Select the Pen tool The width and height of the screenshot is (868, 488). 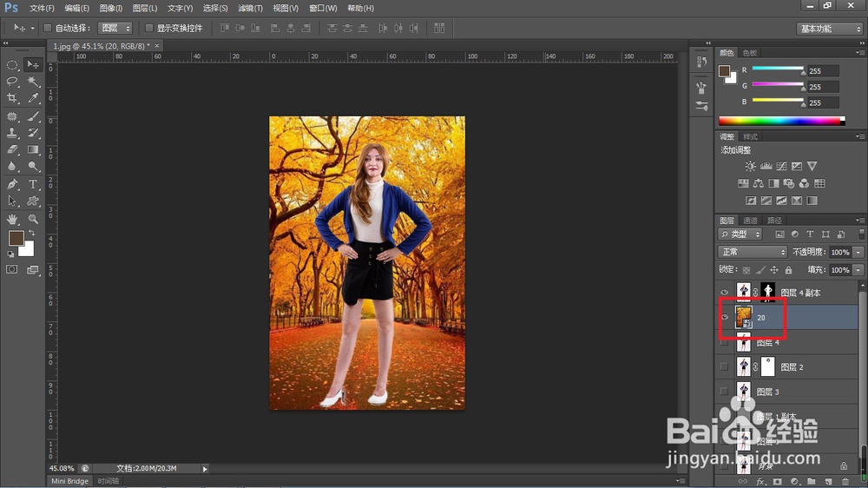click(x=12, y=184)
